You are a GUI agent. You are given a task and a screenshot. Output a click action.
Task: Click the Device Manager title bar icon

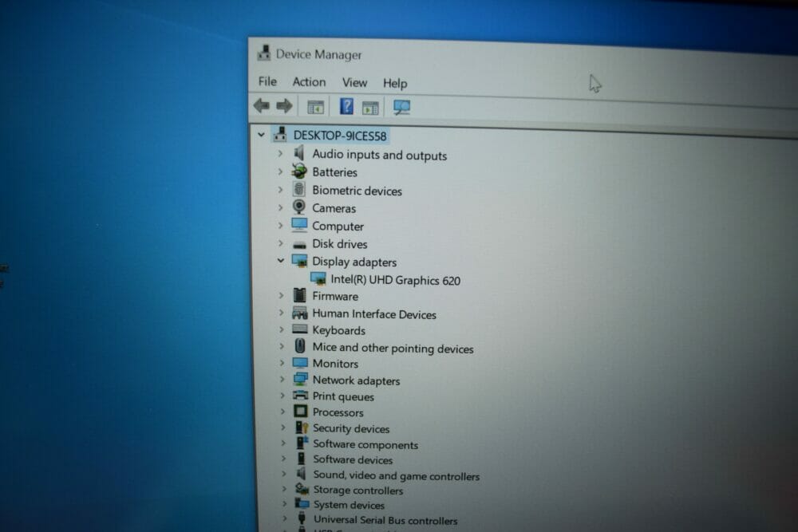click(x=264, y=53)
